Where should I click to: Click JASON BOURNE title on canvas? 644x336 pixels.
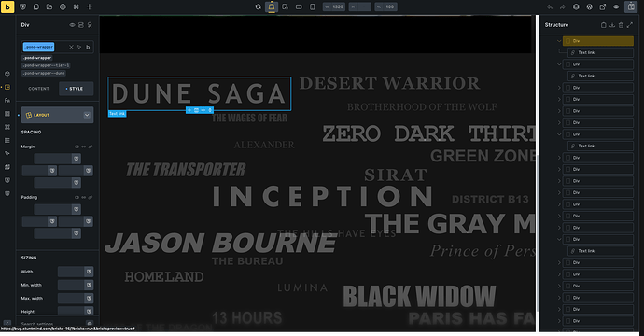[220, 243]
